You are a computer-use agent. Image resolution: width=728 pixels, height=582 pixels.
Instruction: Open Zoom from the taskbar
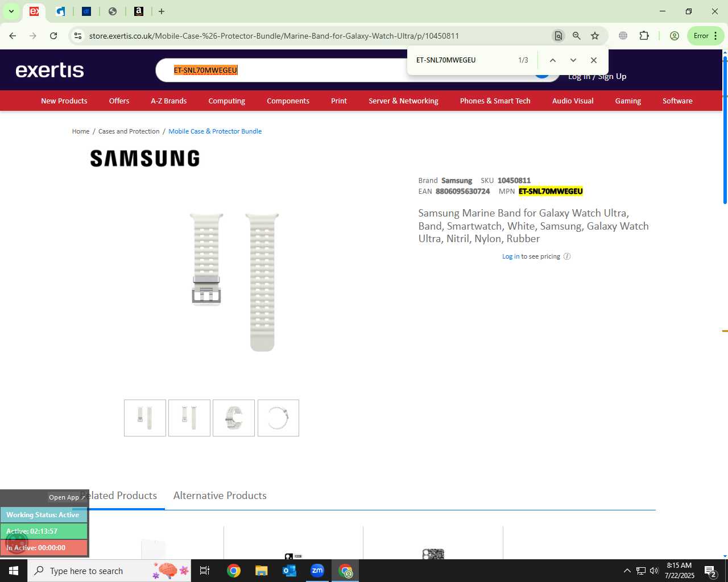(x=317, y=571)
